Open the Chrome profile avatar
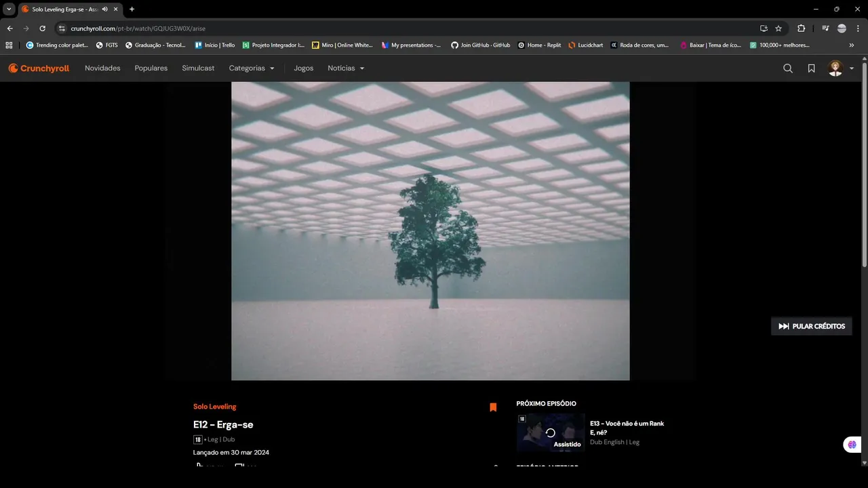This screenshot has width=868, height=488. coord(842,28)
